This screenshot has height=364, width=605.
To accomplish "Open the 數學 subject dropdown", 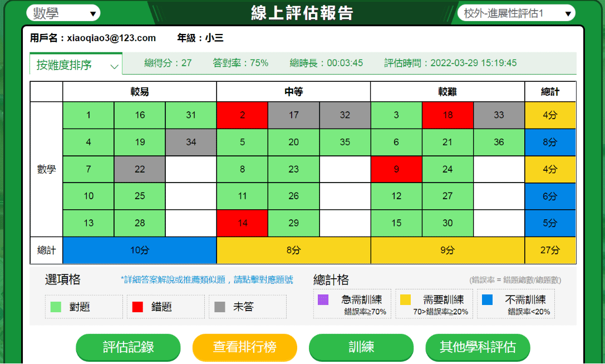I will click(x=63, y=13).
